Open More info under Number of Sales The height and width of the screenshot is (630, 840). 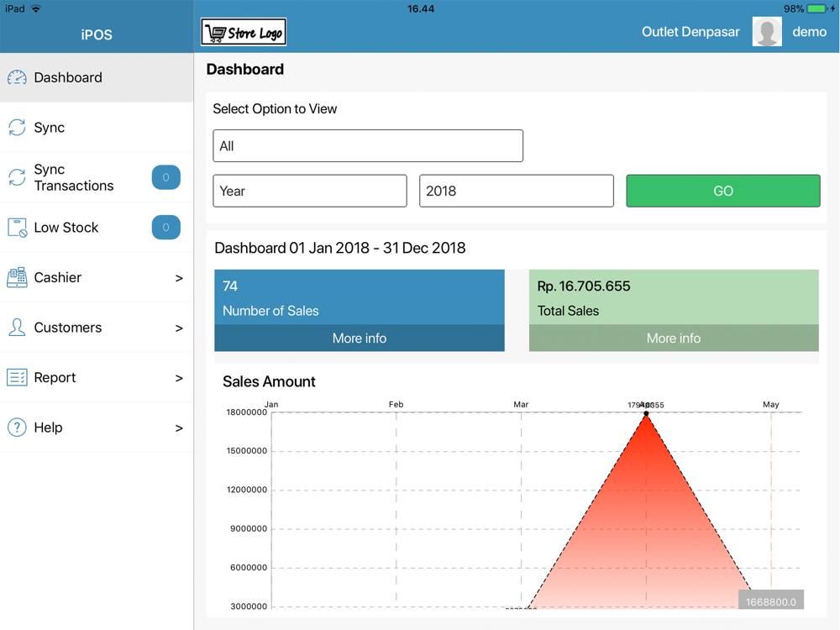[x=360, y=339]
